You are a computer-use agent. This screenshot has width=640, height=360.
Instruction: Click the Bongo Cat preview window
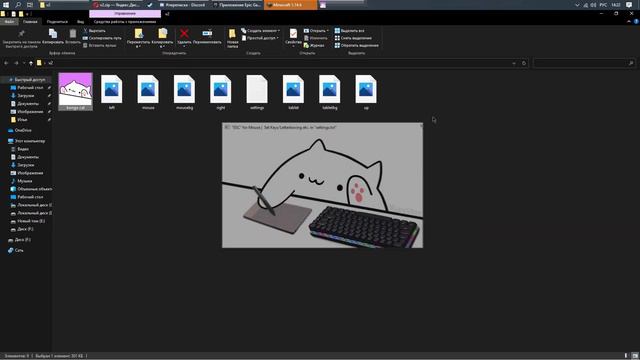[322, 185]
